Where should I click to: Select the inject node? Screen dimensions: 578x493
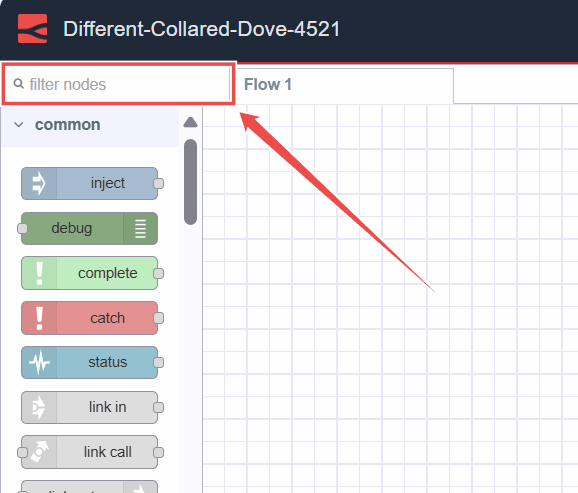89,183
